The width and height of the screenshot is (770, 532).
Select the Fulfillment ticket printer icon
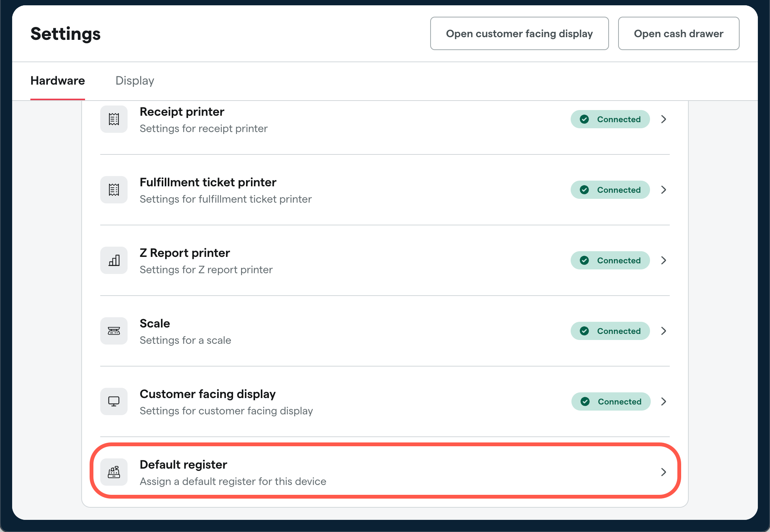114,190
